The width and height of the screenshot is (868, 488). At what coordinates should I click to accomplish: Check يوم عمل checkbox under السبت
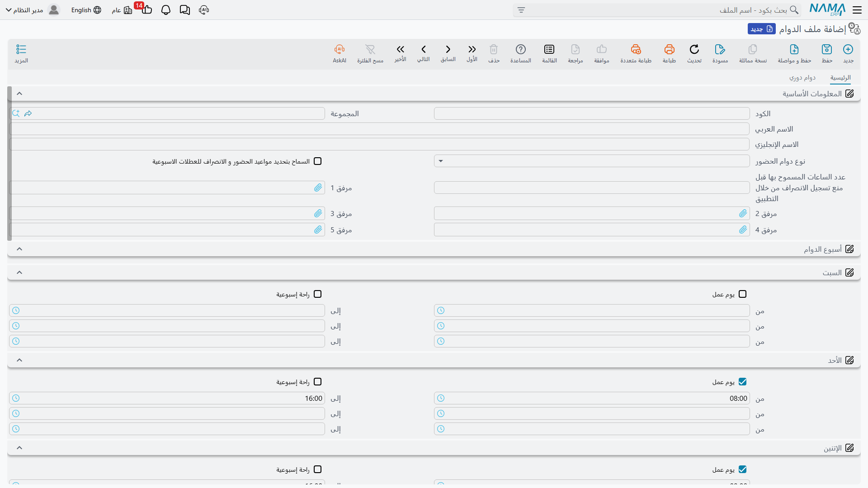742,294
